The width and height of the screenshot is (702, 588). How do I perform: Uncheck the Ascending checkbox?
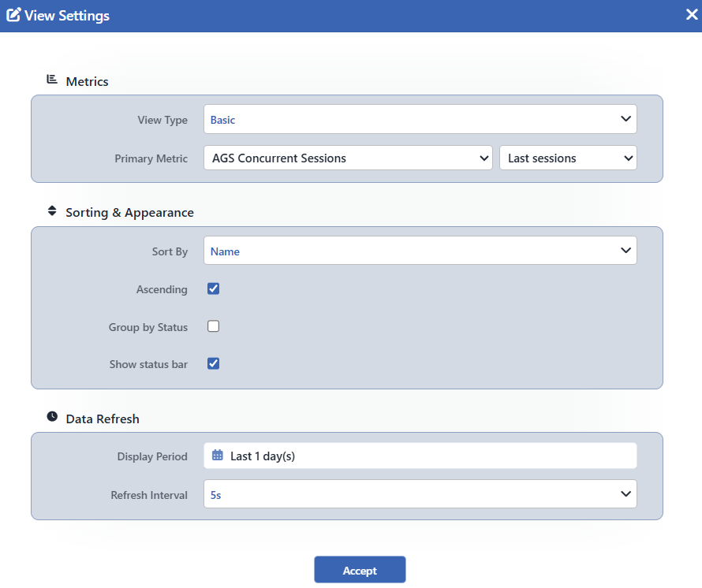click(214, 288)
